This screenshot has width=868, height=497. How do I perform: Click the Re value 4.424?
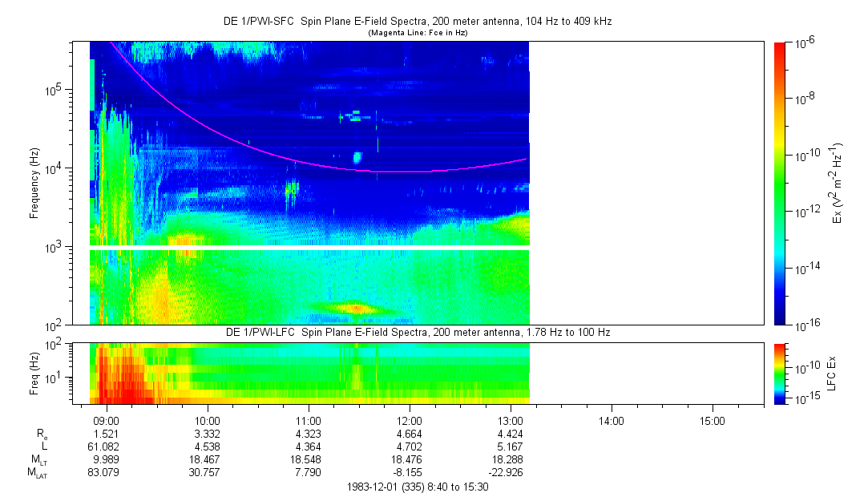pos(511,434)
